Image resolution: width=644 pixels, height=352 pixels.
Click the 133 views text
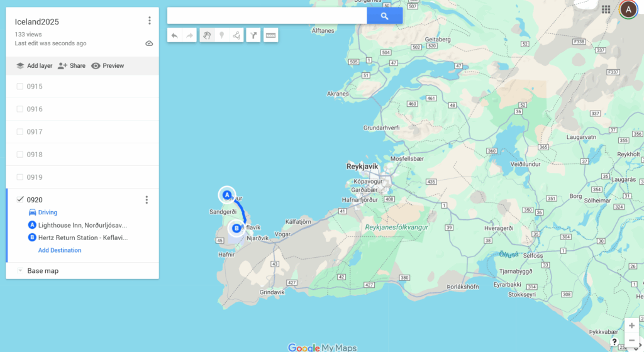tap(28, 35)
